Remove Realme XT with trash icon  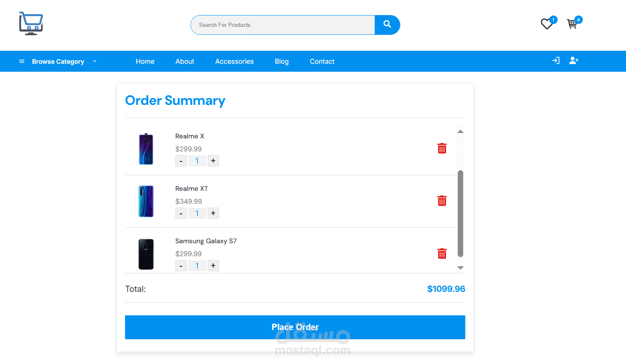click(x=442, y=201)
